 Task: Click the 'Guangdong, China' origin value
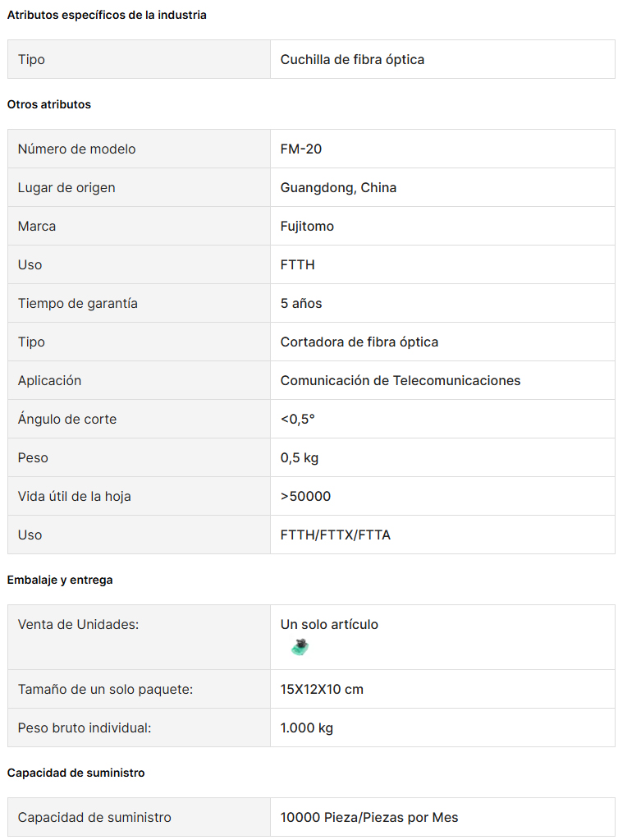pyautogui.click(x=338, y=187)
